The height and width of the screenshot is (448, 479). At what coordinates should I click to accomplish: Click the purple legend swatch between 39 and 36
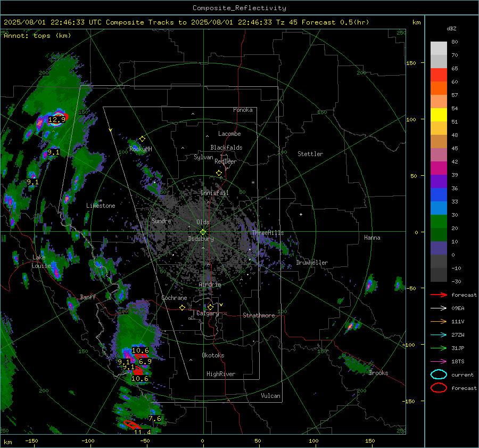pyautogui.click(x=439, y=182)
